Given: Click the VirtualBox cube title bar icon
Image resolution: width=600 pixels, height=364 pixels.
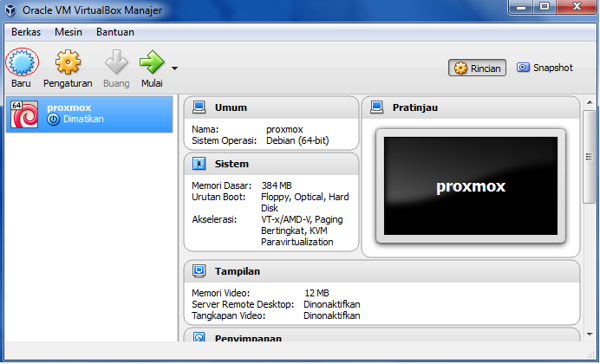Looking at the screenshot, I should [10, 10].
